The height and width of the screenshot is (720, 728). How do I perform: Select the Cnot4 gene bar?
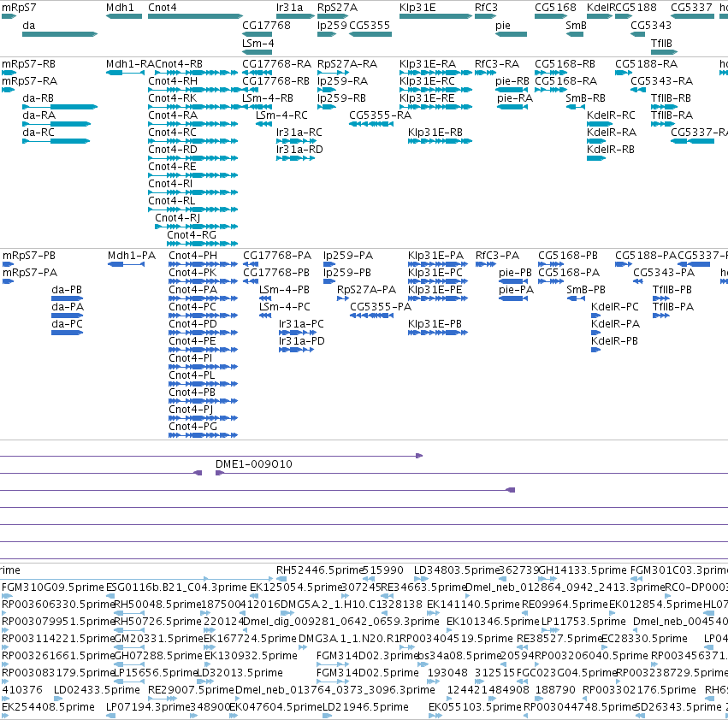[195, 16]
